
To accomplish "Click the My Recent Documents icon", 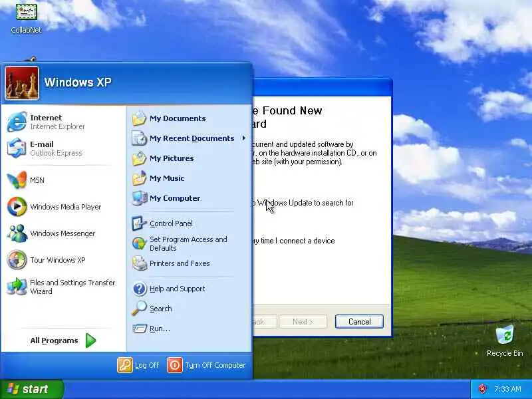I will click(x=139, y=138).
